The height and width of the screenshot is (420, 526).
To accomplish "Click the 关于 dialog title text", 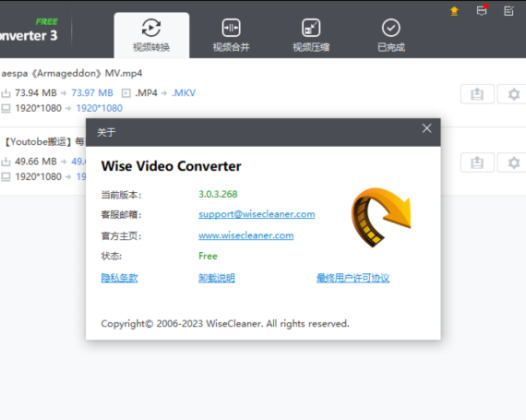I will [106, 132].
